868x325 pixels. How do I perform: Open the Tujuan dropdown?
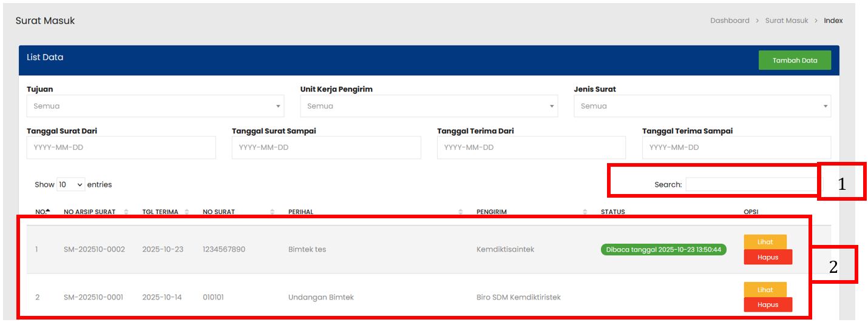(155, 106)
